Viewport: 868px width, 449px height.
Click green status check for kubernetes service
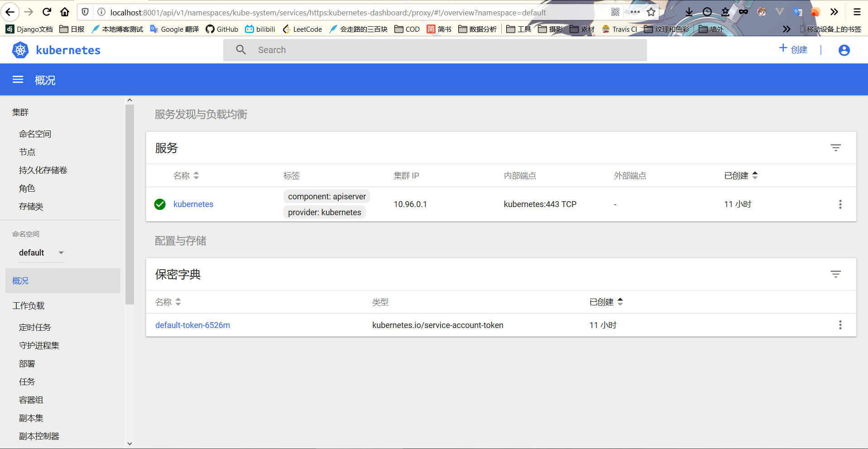pyautogui.click(x=160, y=204)
